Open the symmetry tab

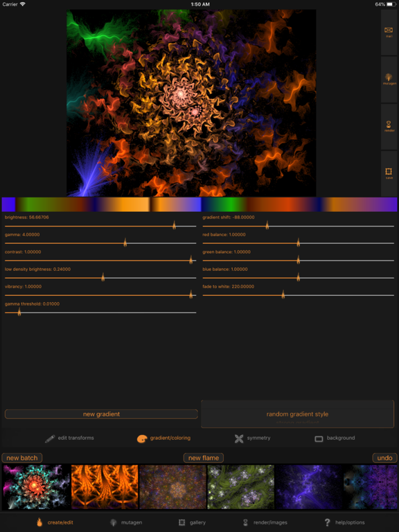pos(252,438)
